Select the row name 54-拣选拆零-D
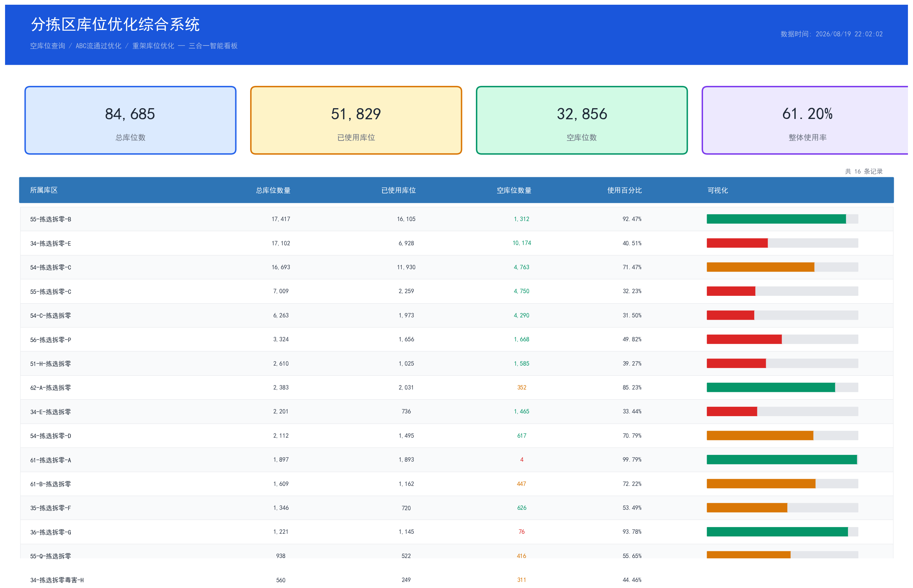Viewport: 913px width, 588px height. pyautogui.click(x=51, y=436)
